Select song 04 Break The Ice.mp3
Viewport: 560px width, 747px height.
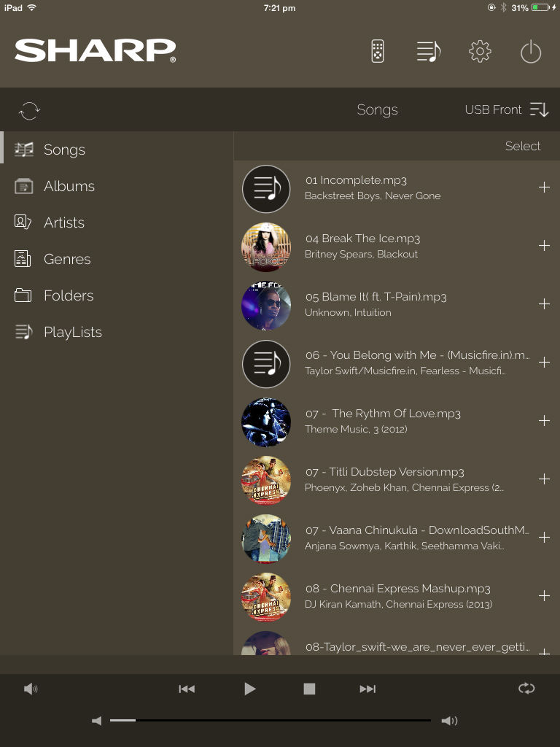(x=397, y=247)
